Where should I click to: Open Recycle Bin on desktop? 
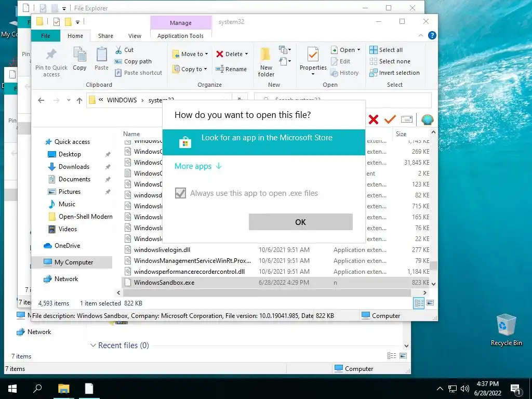tap(506, 330)
